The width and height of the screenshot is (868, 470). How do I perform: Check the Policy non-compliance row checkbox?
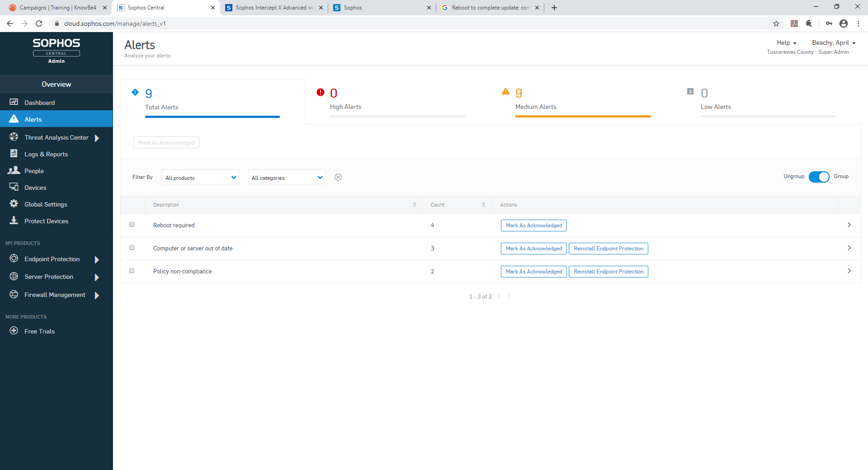132,271
